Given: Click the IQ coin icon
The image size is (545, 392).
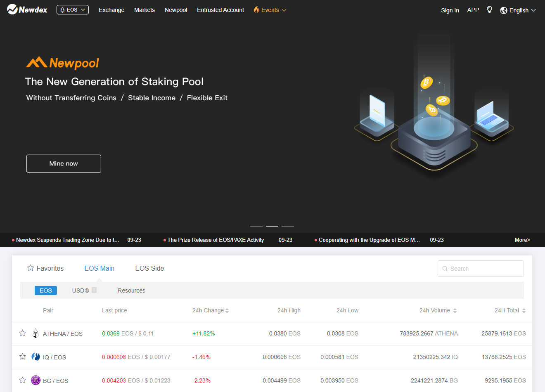Looking at the screenshot, I should pyautogui.click(x=36, y=357).
